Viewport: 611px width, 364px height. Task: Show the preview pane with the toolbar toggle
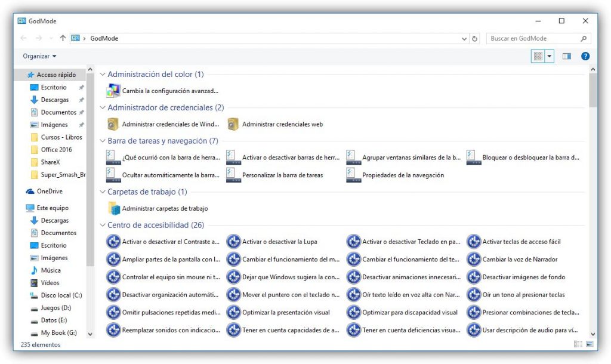[x=566, y=56]
